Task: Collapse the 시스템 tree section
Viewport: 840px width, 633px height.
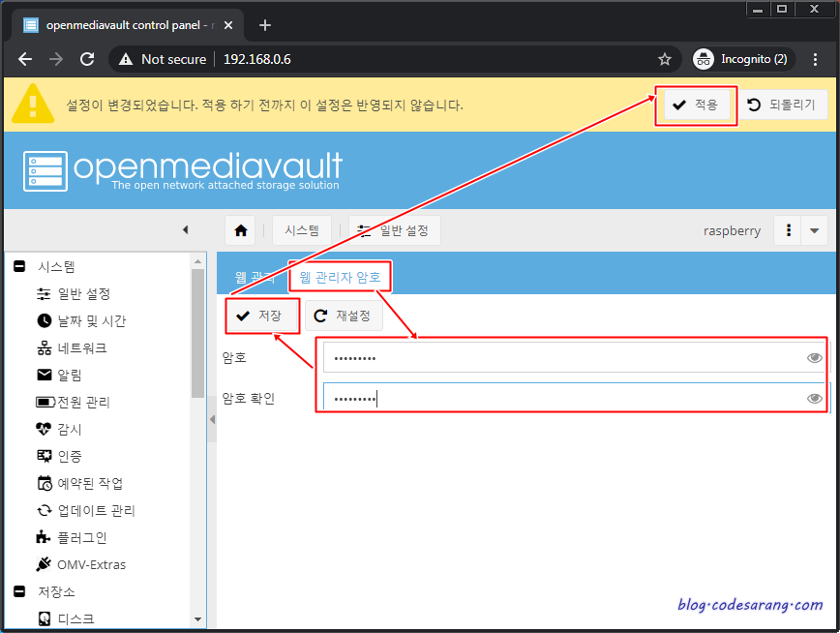Action: point(19,266)
